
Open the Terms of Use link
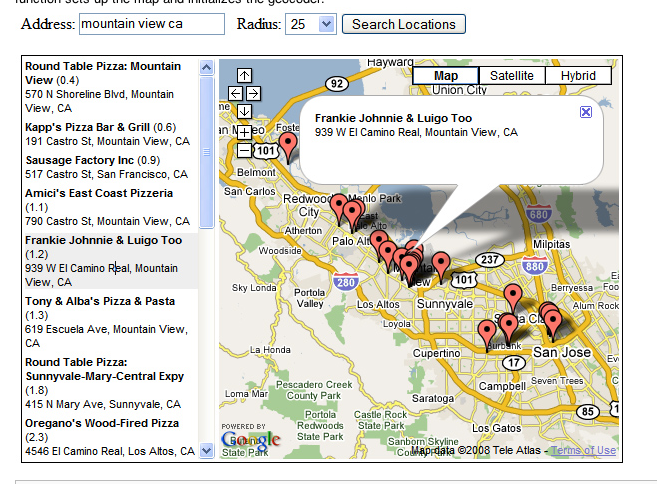point(583,450)
